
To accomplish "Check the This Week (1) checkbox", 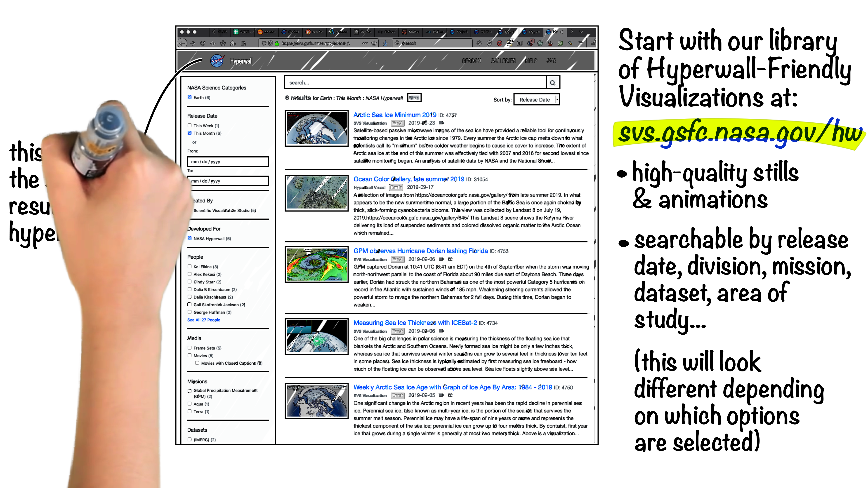I will [189, 125].
